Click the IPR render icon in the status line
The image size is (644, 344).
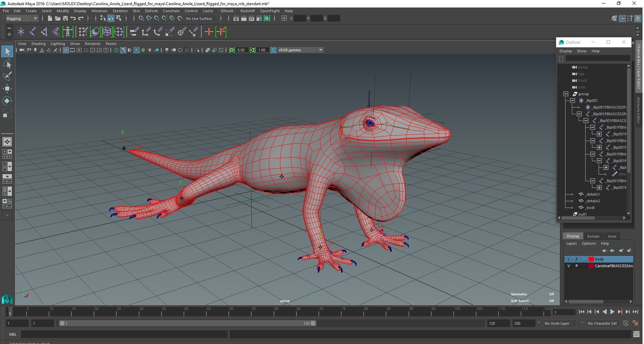coord(251,18)
